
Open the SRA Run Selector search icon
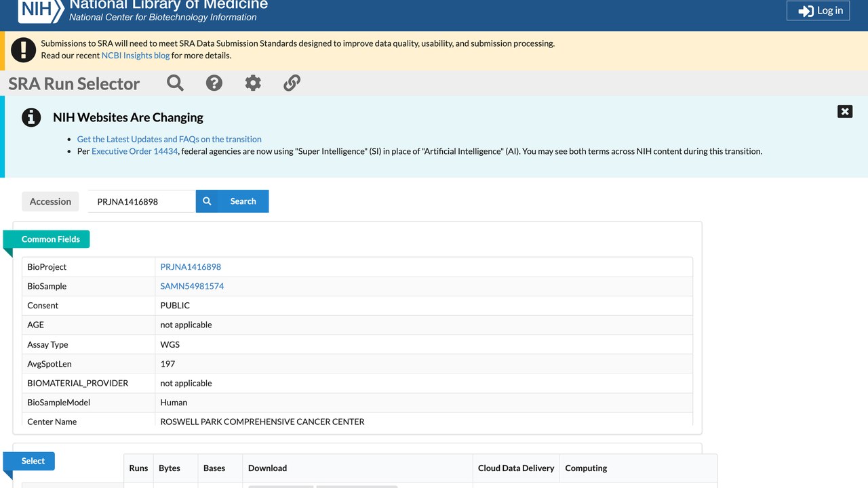point(175,83)
